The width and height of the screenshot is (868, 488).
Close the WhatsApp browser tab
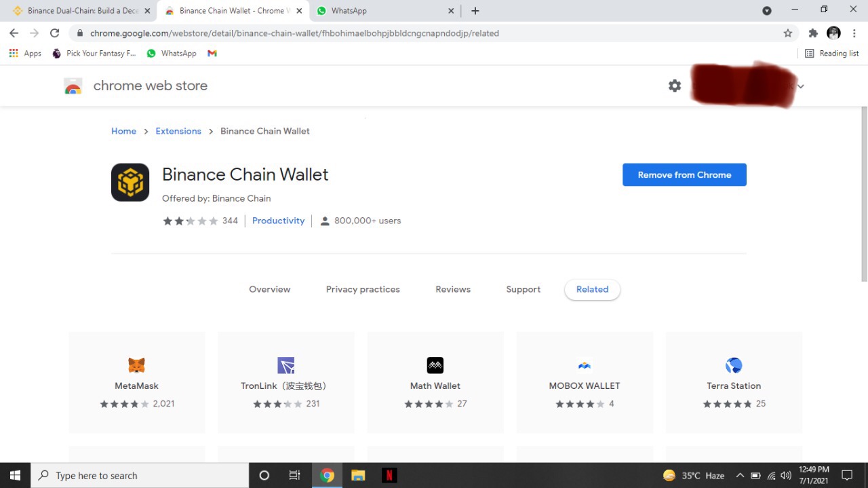pos(452,11)
